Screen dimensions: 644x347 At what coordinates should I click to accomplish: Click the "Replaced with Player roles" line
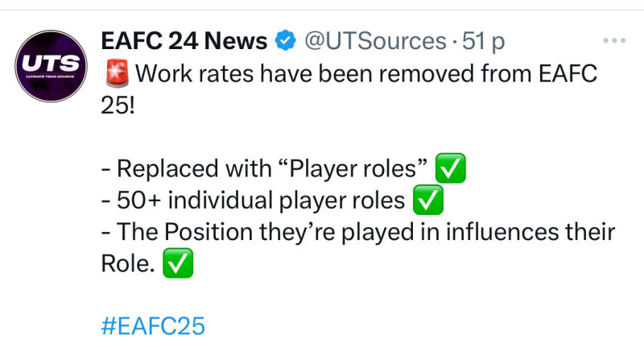pos(265,168)
